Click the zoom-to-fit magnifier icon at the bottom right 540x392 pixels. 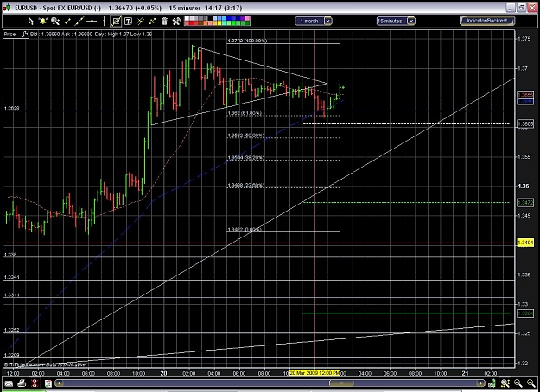click(505, 383)
